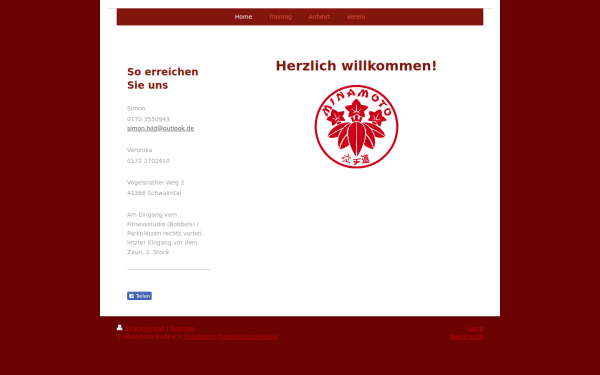Open the Home navigation tab

coord(243,17)
